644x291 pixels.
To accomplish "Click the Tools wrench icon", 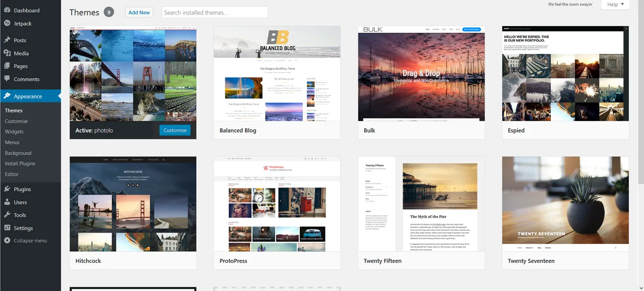I will (7, 215).
